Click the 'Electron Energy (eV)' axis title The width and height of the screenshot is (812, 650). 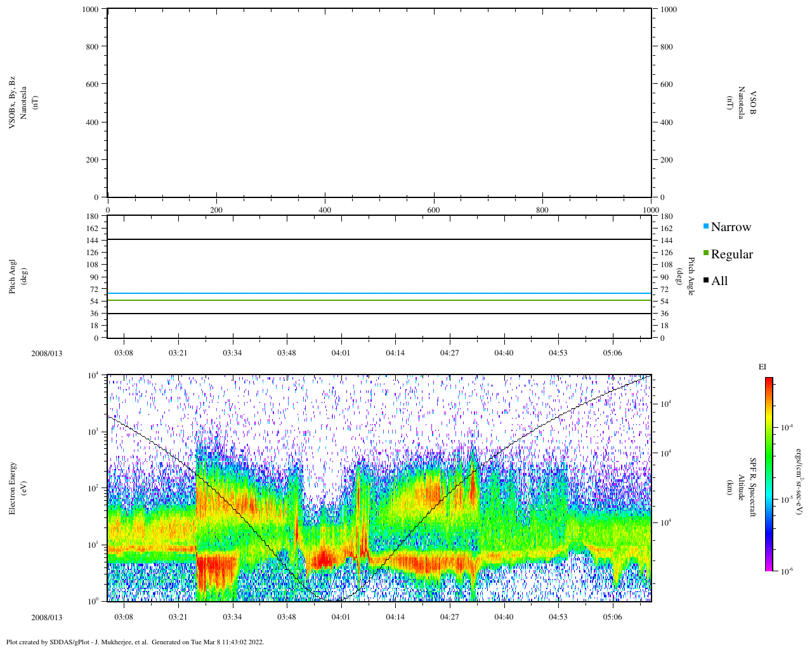point(18,488)
